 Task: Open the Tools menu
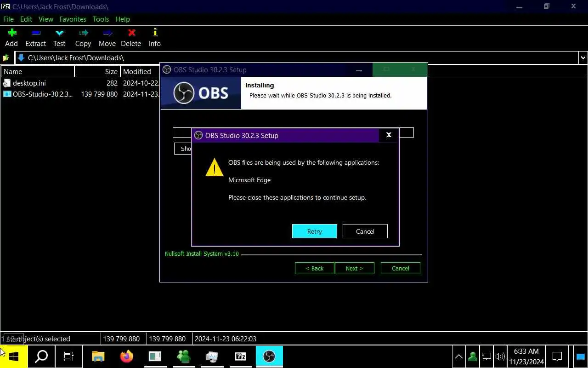(101, 19)
